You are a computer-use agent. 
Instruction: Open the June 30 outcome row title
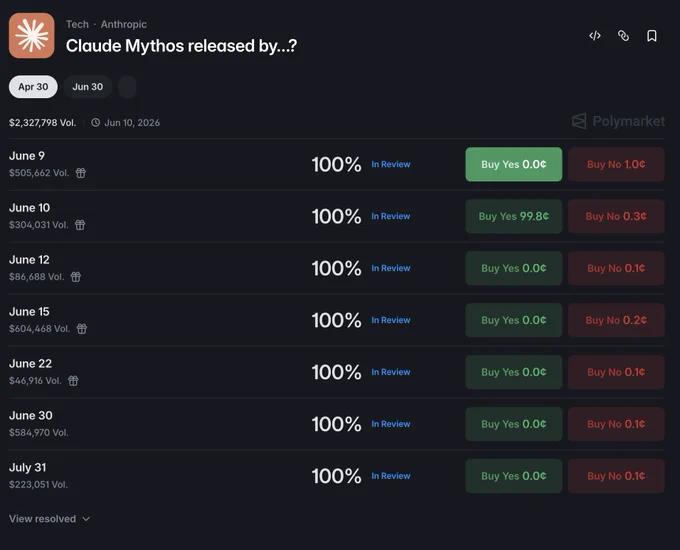(x=31, y=416)
